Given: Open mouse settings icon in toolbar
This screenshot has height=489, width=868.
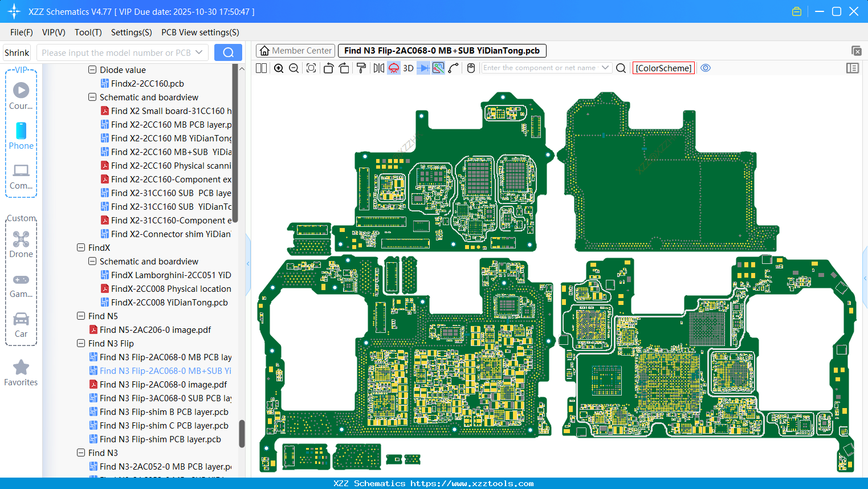Looking at the screenshot, I should 471,68.
